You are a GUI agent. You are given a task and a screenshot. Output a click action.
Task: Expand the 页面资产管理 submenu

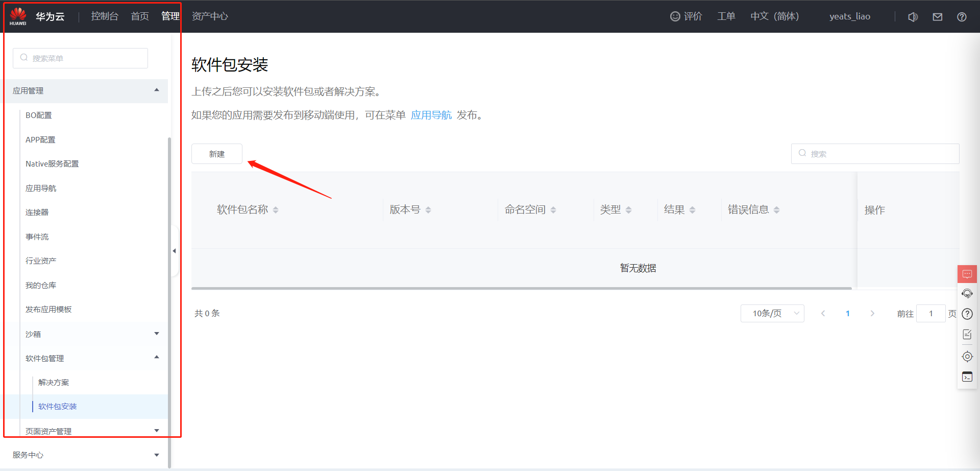pos(157,431)
